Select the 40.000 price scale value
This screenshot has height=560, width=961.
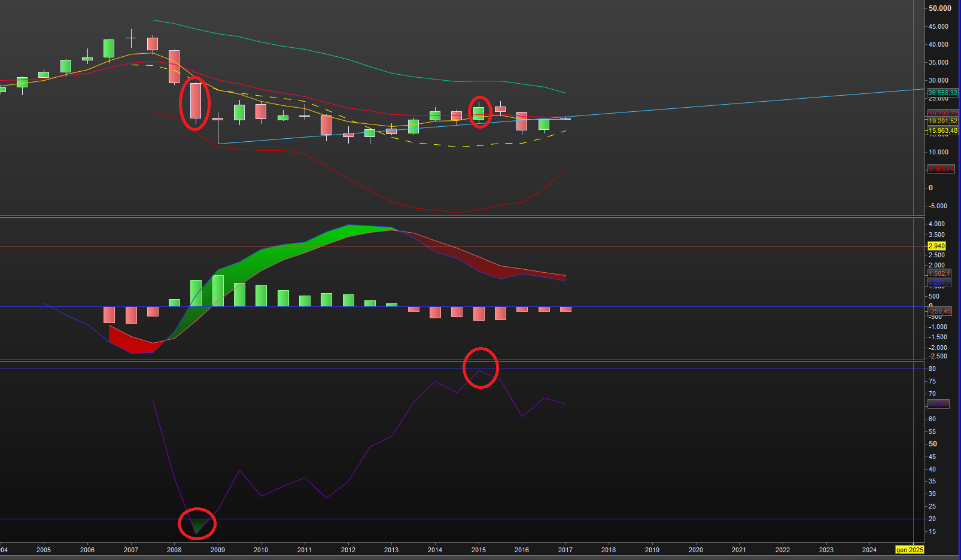click(x=938, y=44)
